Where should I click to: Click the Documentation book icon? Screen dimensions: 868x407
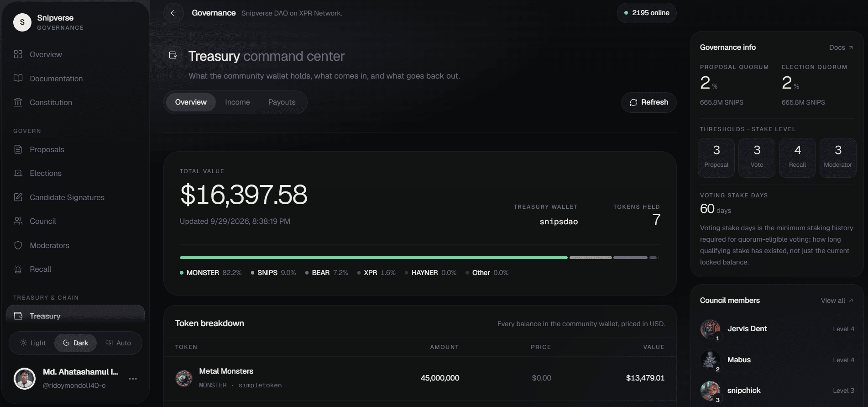coord(18,79)
